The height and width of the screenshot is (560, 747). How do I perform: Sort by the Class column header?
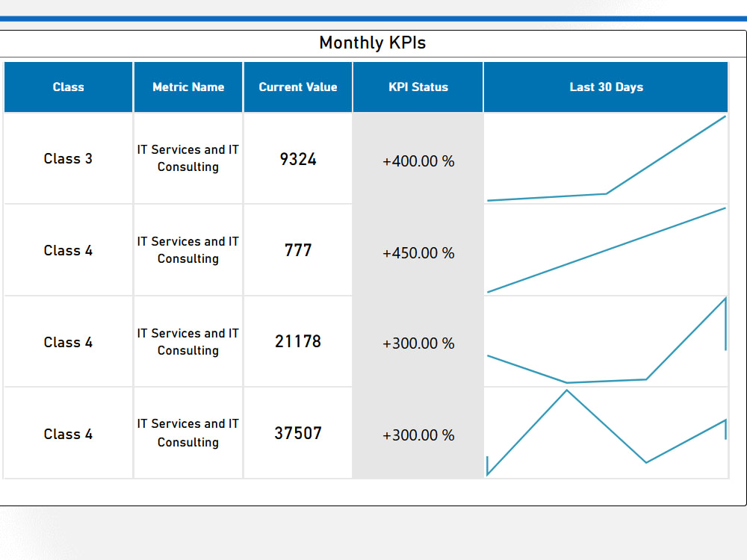coord(68,87)
